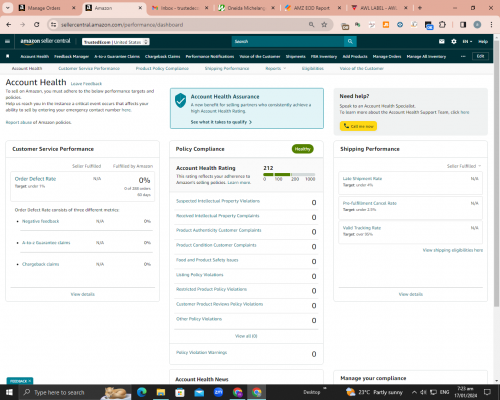Screen dimensions: 500x400
Task: Open the Seller Fulfilled dropdown in Shipping Performance
Action: point(464,166)
